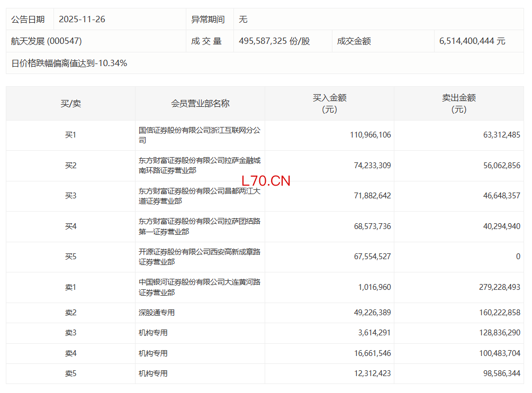Screen dimensions: 532x393
Task: Click the 买/卖 column header
Action: coord(70,104)
